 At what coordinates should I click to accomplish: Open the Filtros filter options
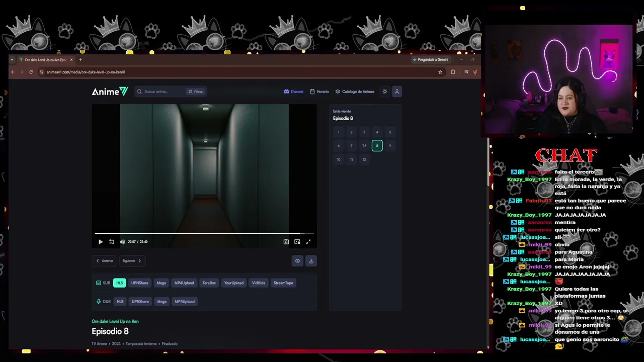[195, 92]
